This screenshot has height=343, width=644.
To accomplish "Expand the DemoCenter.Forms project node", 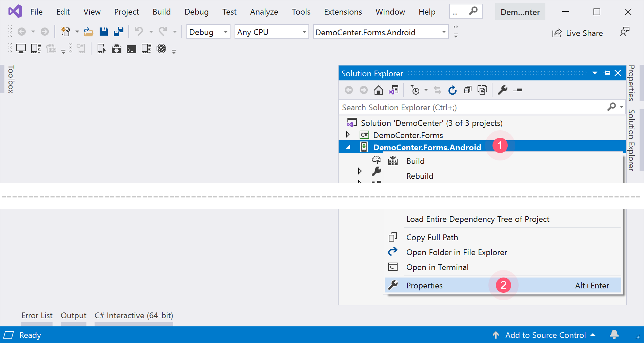I will (x=348, y=135).
